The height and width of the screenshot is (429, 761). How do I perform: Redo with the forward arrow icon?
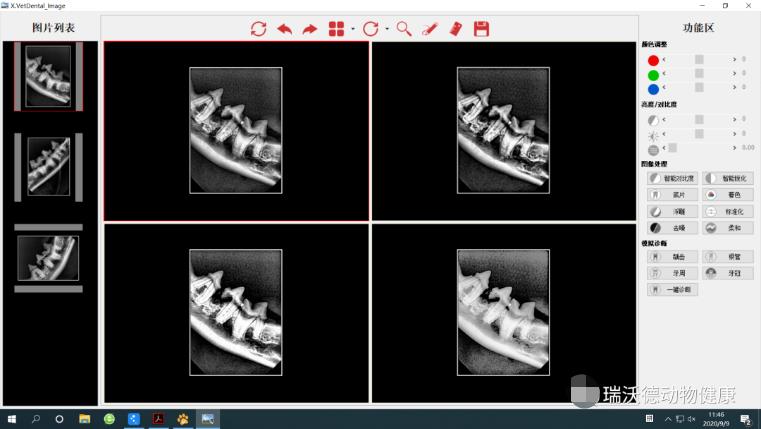[x=310, y=29]
